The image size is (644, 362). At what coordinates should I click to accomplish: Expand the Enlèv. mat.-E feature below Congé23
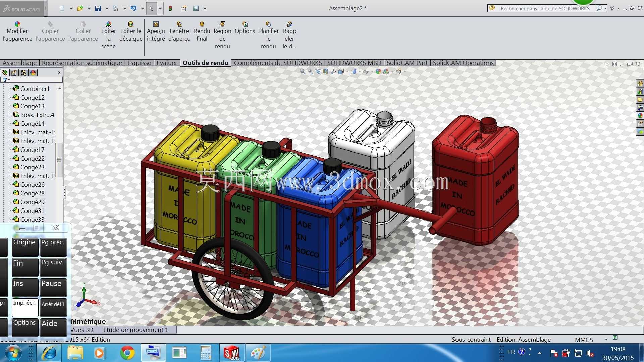pos(10,176)
